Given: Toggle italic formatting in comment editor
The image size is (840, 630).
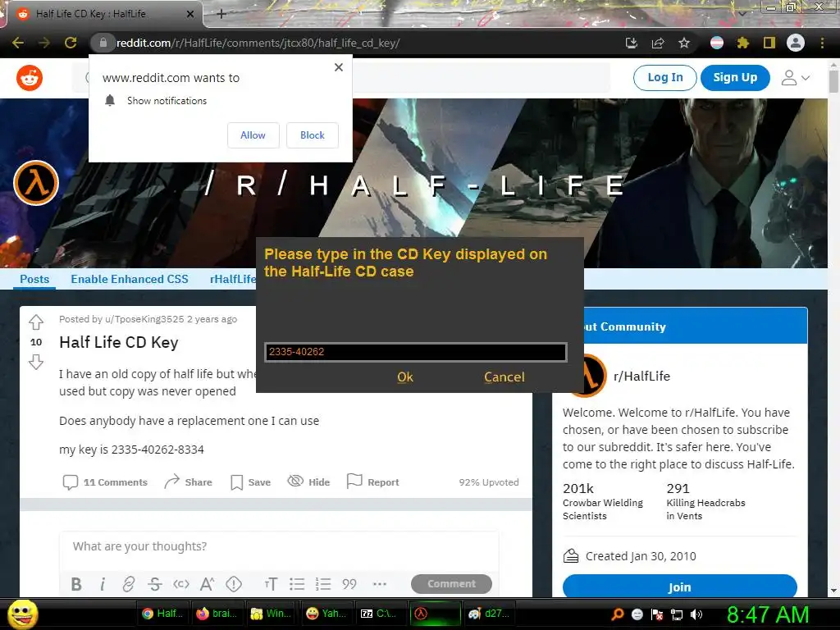Looking at the screenshot, I should pyautogui.click(x=103, y=584).
